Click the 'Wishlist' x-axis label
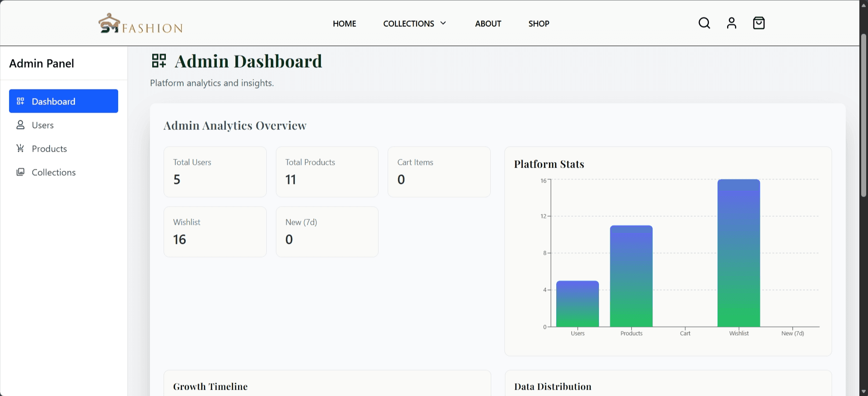Image resolution: width=868 pixels, height=396 pixels. (739, 333)
